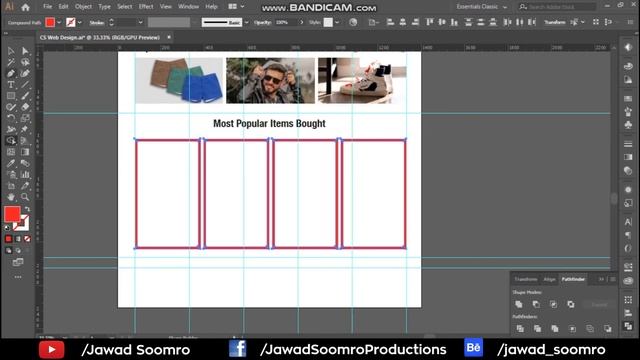Activate the Shape Builder tool
The image size is (640, 360).
[11, 141]
